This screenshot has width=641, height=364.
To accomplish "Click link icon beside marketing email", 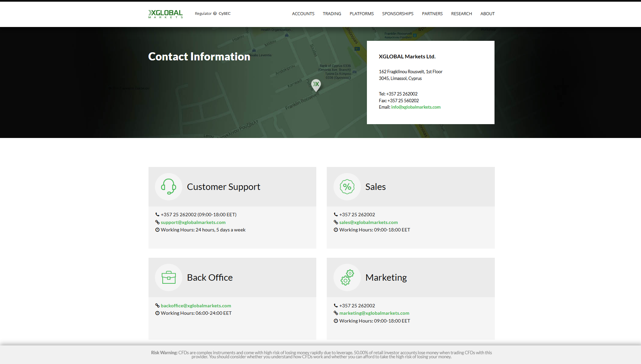I will [336, 313].
